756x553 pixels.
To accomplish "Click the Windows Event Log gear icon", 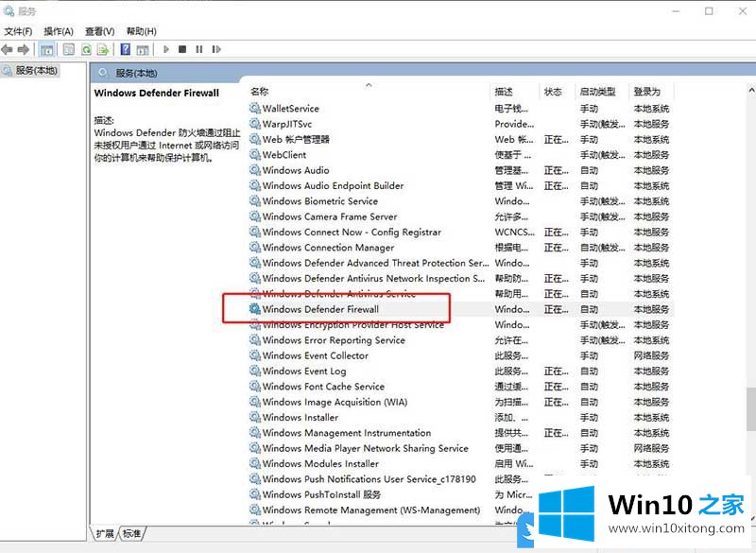I will pos(254,371).
